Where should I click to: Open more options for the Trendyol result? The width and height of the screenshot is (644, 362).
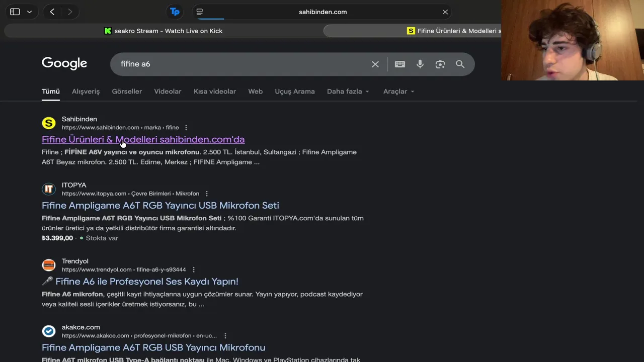click(x=194, y=269)
